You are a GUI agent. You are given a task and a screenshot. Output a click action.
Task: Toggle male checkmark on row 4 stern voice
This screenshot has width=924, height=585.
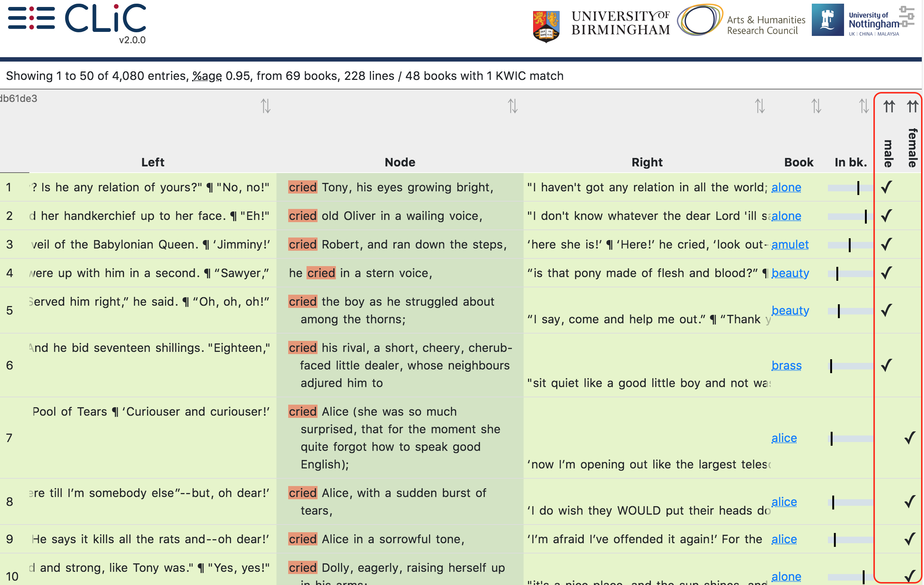click(886, 273)
